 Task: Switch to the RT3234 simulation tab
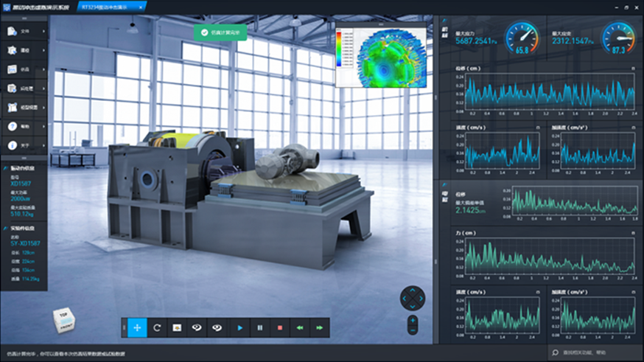pyautogui.click(x=102, y=6)
